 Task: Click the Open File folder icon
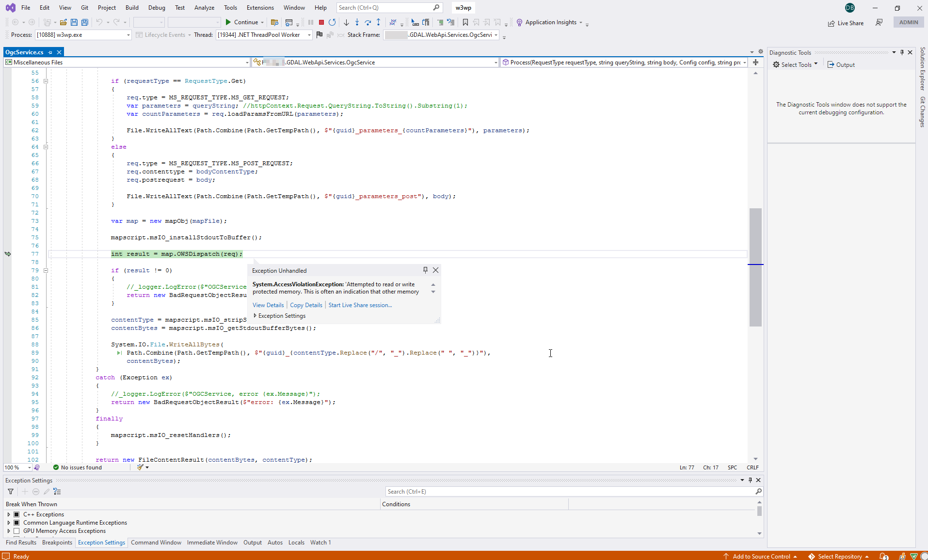point(64,22)
